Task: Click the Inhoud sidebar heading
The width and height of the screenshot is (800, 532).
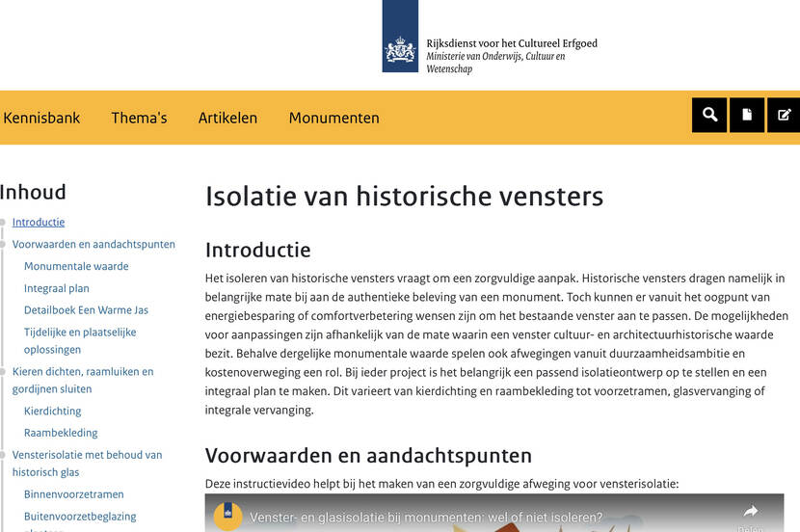Action: click(33, 193)
